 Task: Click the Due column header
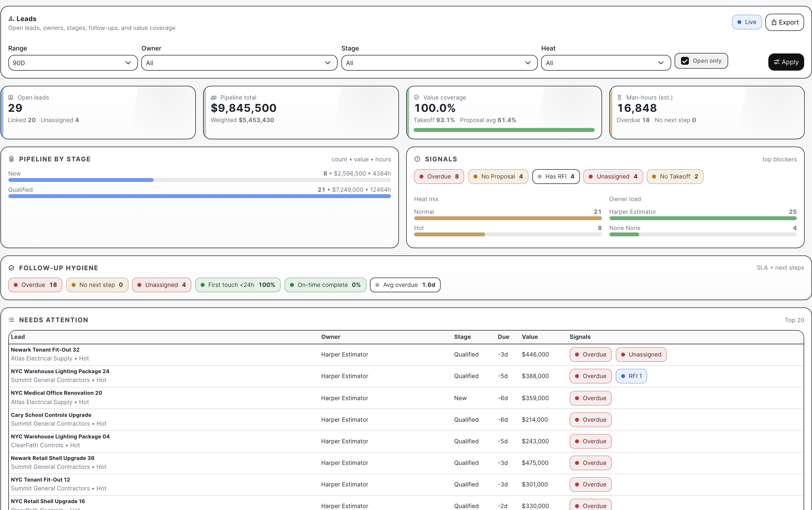click(503, 337)
